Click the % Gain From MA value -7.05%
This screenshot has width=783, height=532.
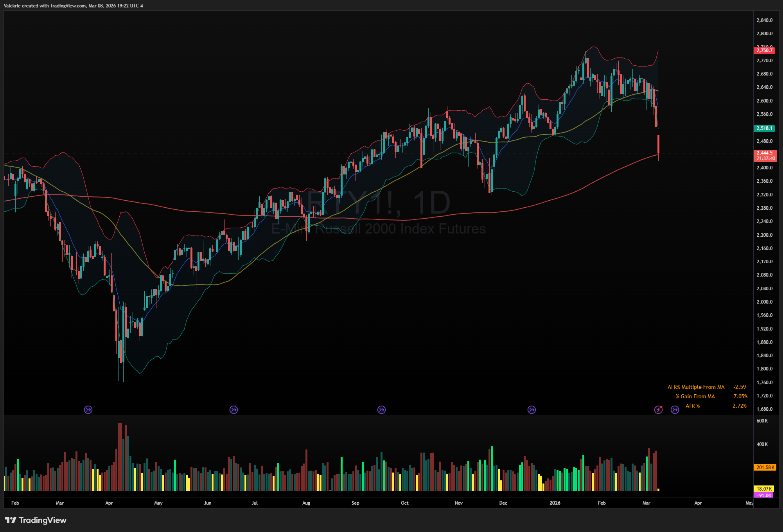739,396
